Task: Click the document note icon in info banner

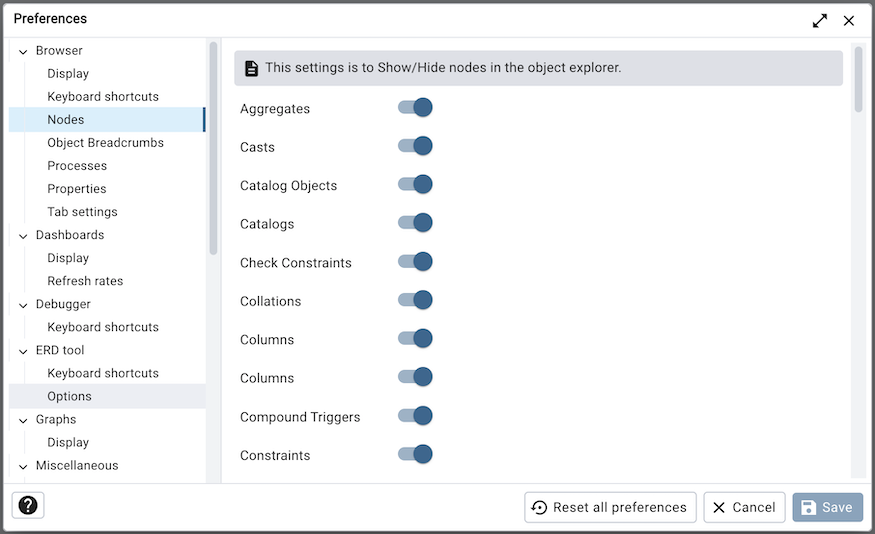Action: coord(252,68)
